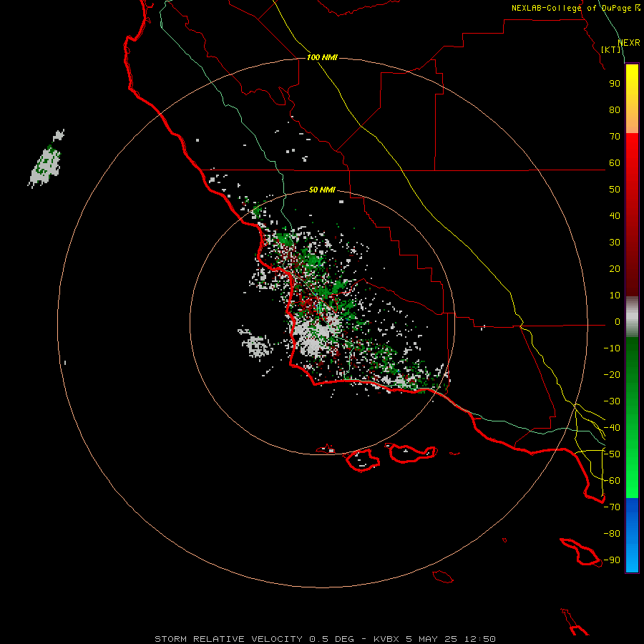Click the -40 value on the velocity scale
The width and height of the screenshot is (644, 644).
pos(612,428)
